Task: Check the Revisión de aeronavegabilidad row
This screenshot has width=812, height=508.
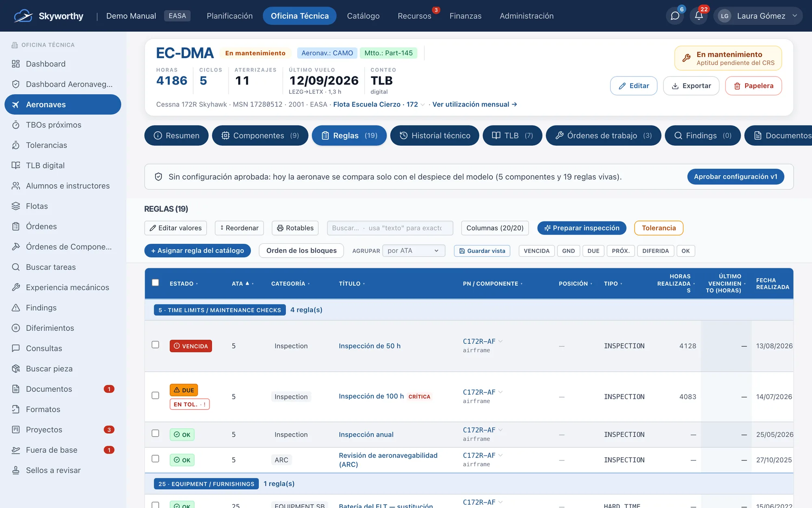Action: click(x=155, y=459)
